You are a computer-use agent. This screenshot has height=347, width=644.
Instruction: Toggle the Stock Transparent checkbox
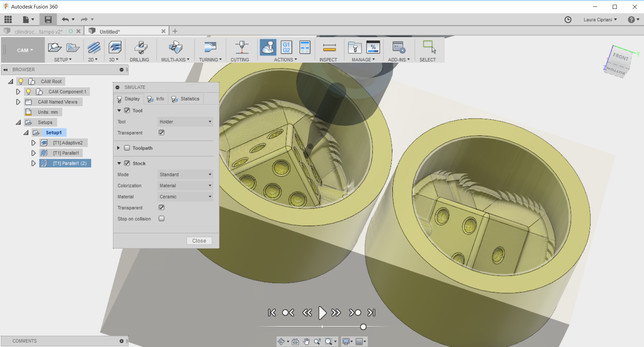[x=162, y=208]
